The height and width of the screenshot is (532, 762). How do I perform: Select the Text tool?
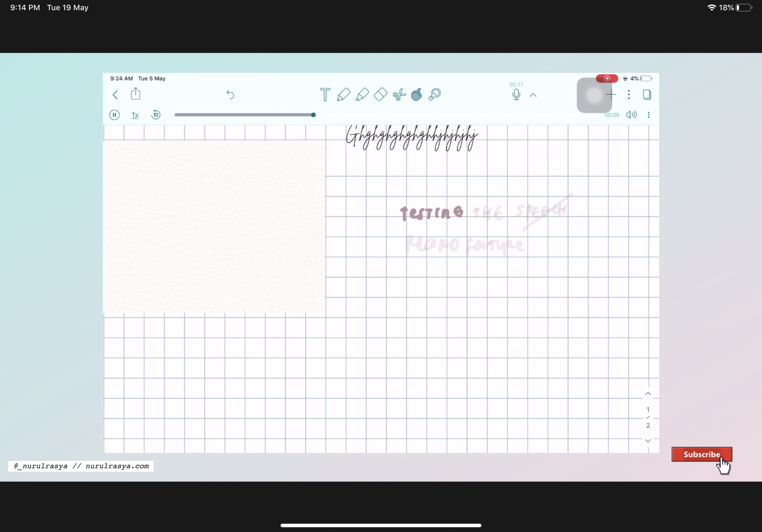(325, 94)
